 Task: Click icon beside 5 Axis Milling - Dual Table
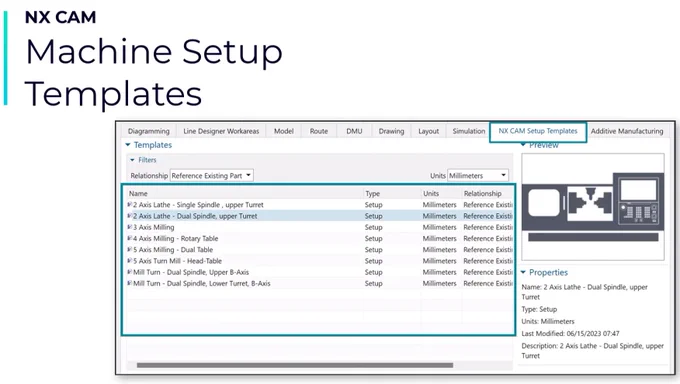click(x=130, y=249)
